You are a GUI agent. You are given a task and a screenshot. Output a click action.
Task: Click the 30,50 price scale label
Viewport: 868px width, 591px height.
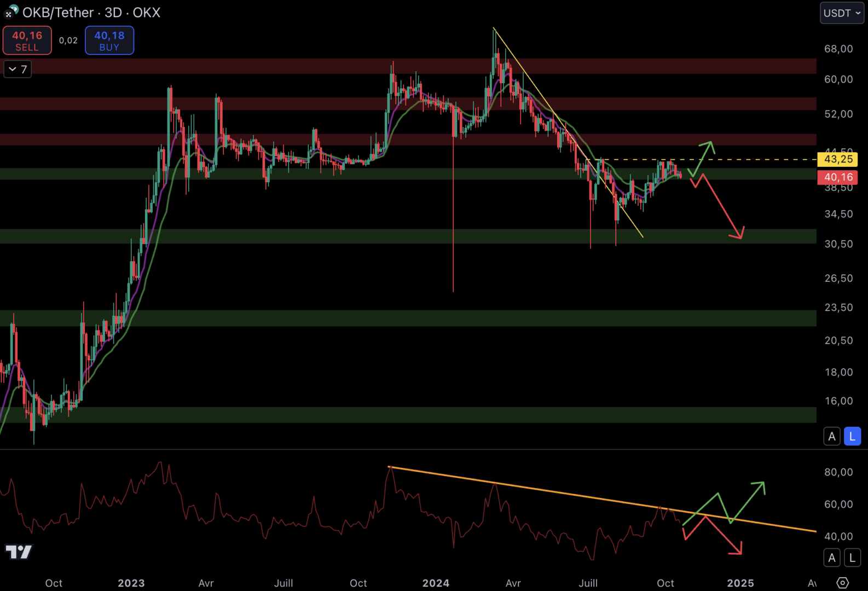838,244
